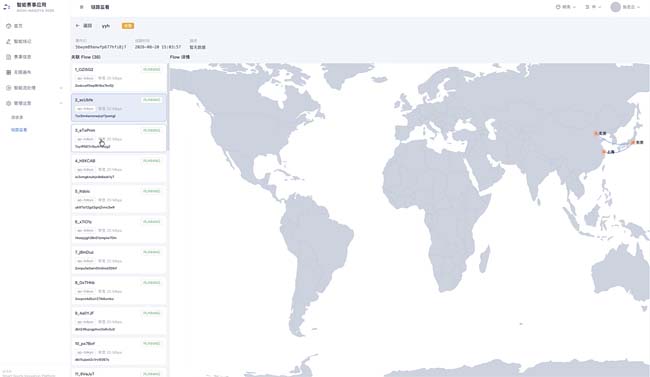Click the back arrow next to yyh
The image size is (650, 377).
(x=78, y=26)
